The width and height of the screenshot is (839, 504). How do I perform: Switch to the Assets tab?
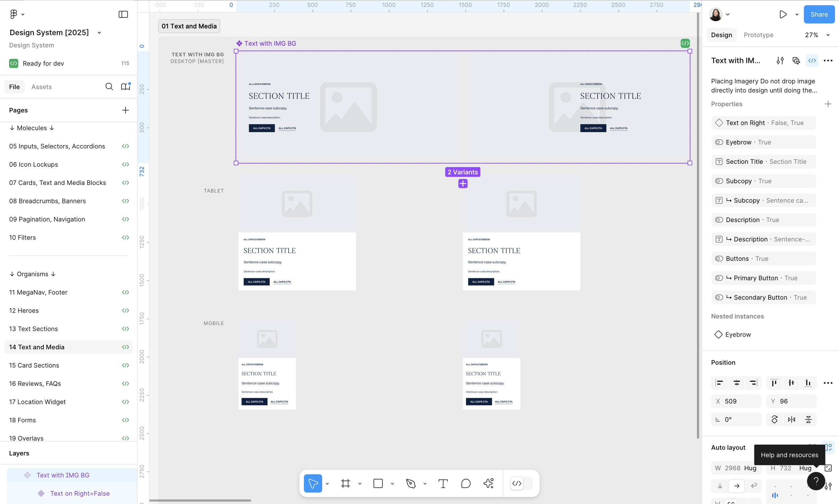coord(41,87)
